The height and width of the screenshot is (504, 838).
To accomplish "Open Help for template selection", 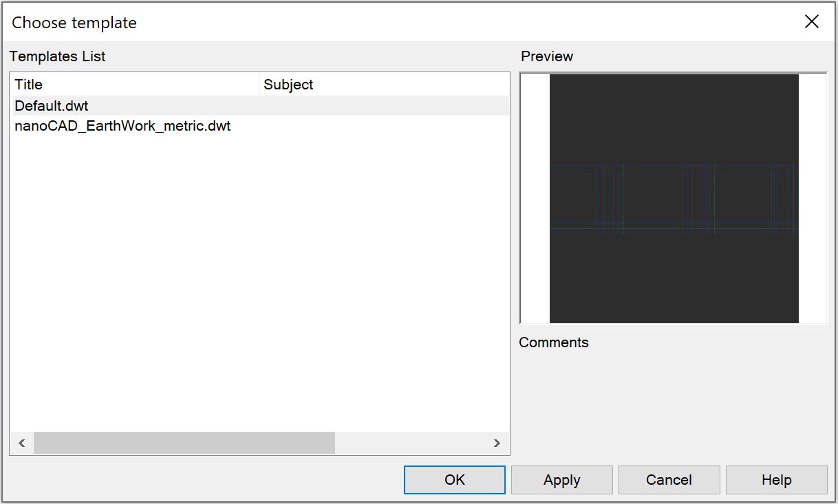I will tap(776, 480).
